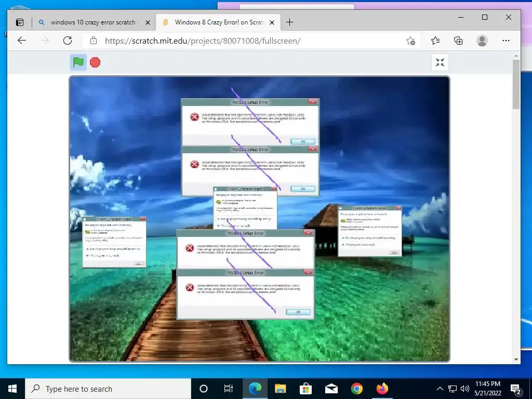Click OK in bottommost NVIDIA Setup Error dialog

point(298,312)
